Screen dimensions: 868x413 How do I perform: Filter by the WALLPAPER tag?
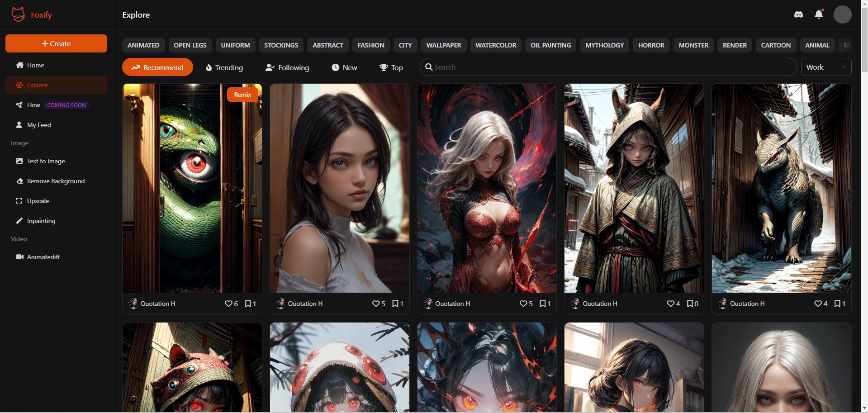point(444,45)
